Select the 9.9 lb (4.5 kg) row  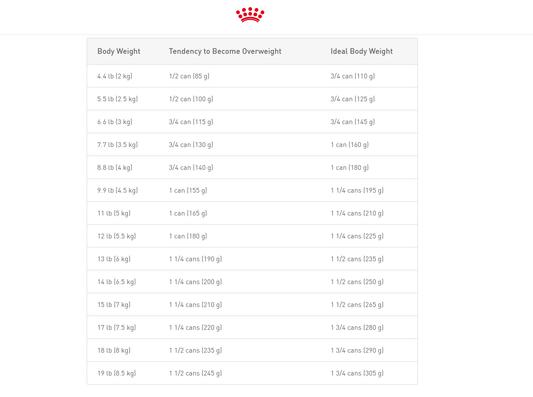click(x=252, y=190)
